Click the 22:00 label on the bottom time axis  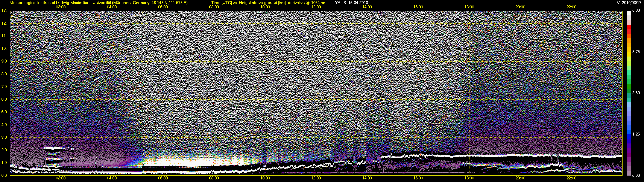click(571, 178)
